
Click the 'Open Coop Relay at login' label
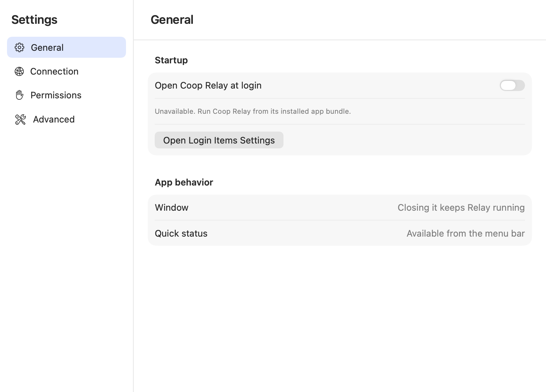tap(208, 85)
